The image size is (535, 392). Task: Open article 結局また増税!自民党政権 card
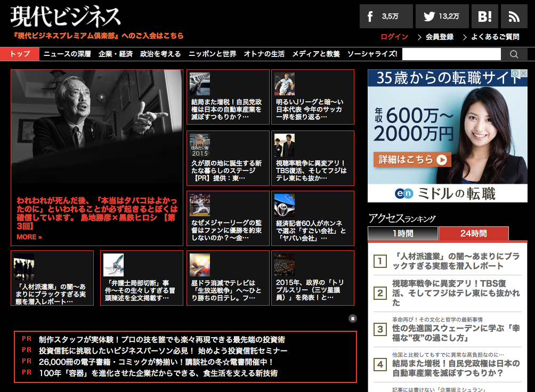click(x=228, y=97)
